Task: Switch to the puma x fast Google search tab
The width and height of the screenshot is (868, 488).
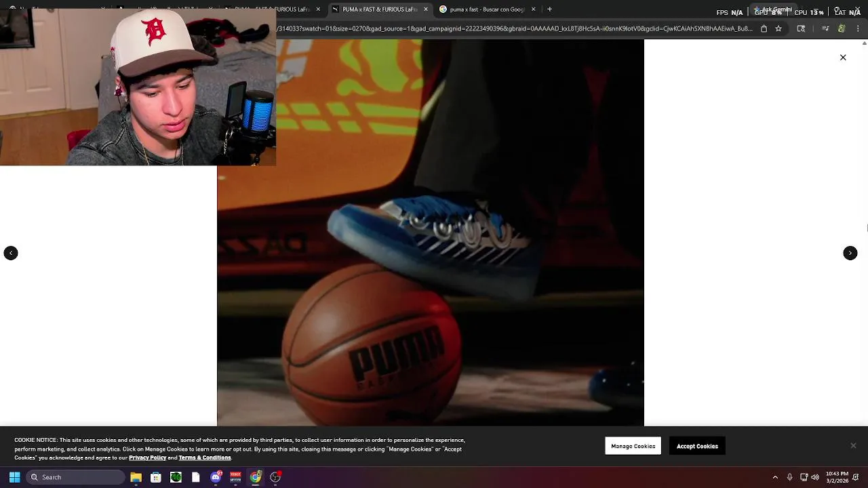Action: [487, 9]
